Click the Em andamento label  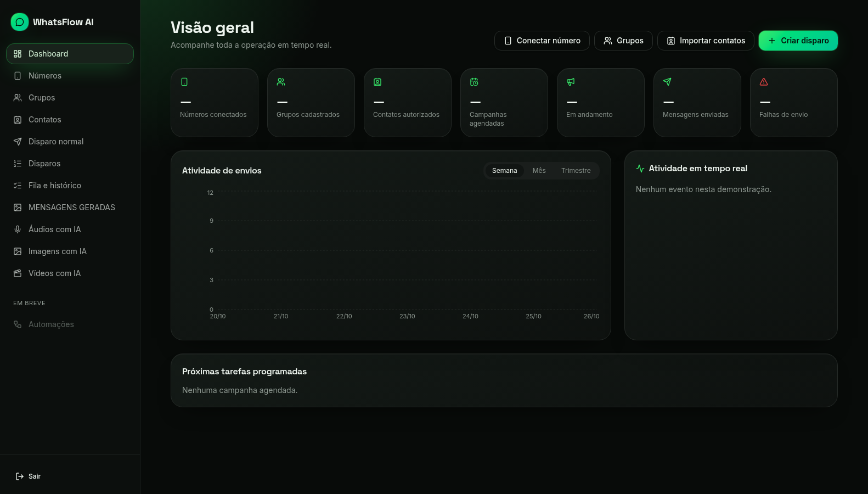[589, 115]
